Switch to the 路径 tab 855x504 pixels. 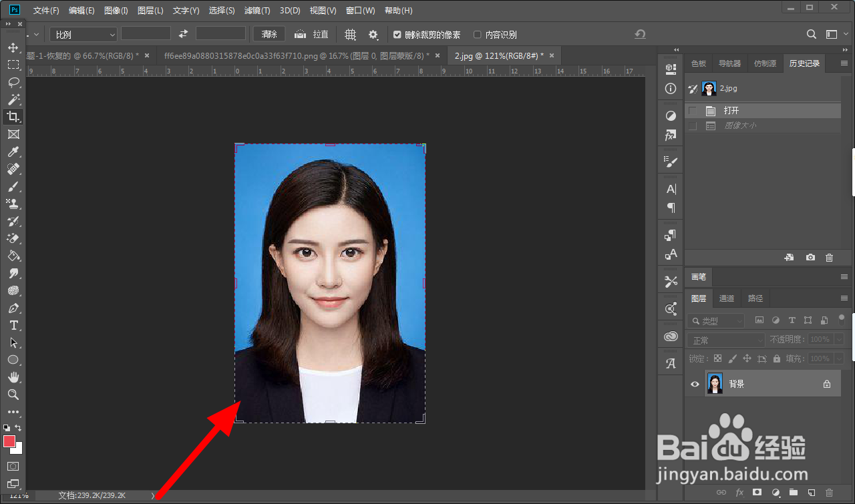[755, 298]
